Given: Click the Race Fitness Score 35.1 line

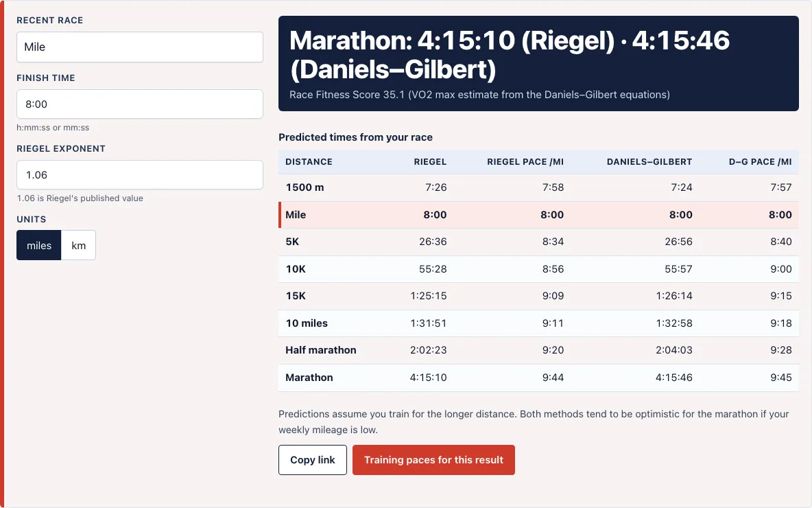Looking at the screenshot, I should tap(479, 95).
